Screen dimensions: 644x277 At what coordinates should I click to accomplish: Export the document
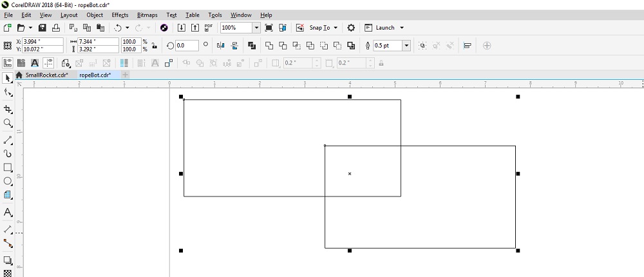196,28
